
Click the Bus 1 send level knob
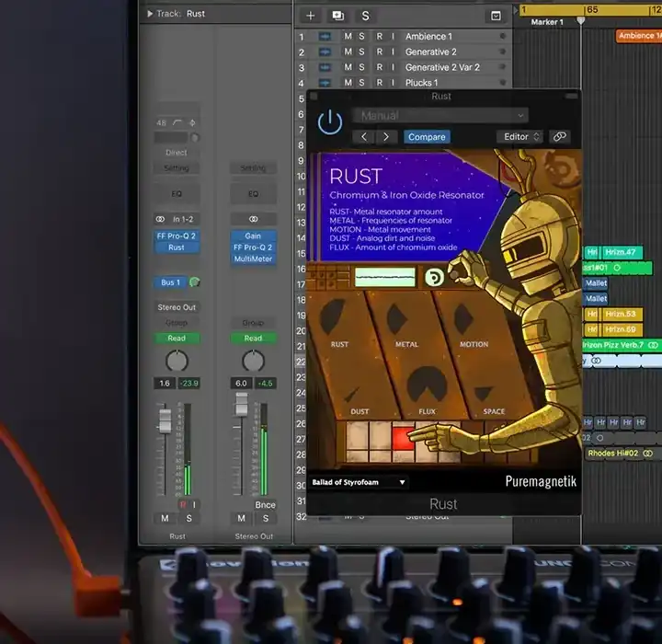click(194, 282)
